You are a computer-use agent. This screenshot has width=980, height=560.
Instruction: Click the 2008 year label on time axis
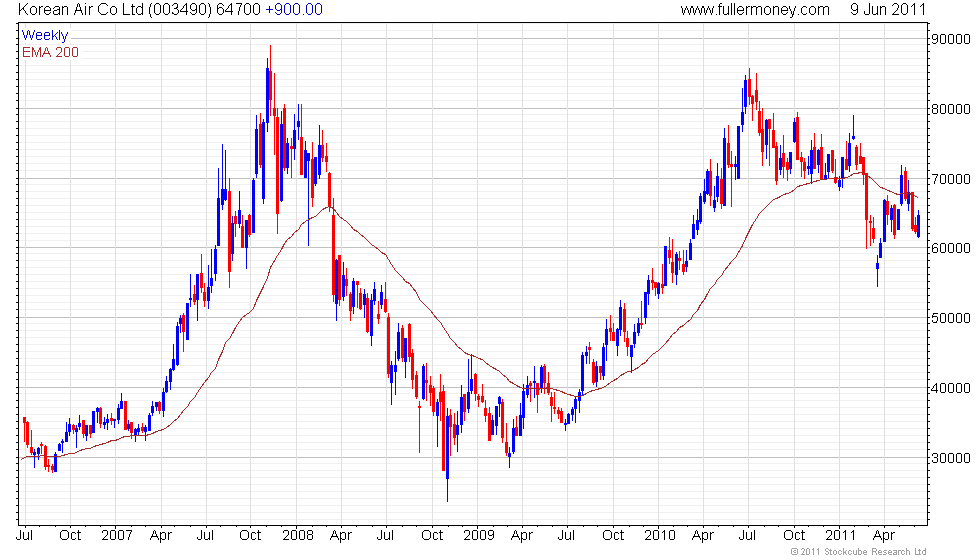click(298, 535)
